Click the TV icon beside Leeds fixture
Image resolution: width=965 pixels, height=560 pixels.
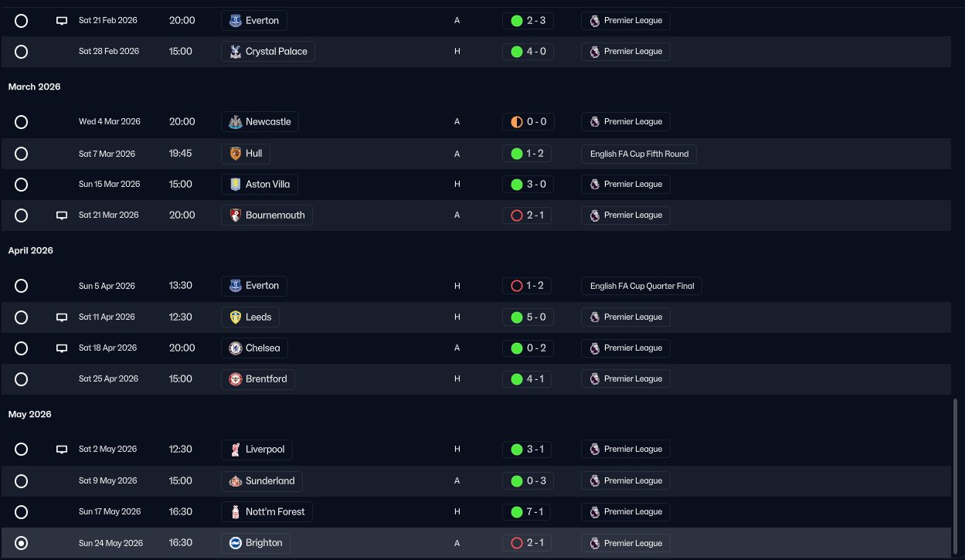[x=62, y=317]
